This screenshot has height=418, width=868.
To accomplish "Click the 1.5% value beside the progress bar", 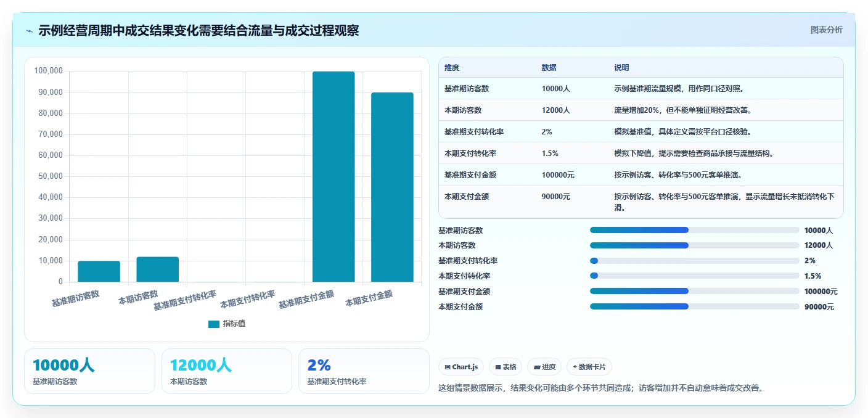I will click(x=813, y=276).
